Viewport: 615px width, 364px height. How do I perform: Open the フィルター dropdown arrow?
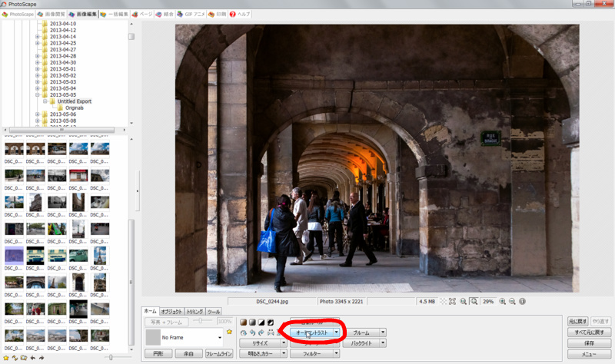point(336,353)
